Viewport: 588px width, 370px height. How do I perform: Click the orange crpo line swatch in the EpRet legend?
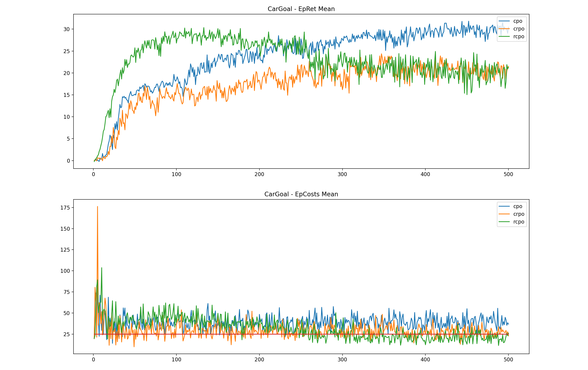(x=504, y=29)
